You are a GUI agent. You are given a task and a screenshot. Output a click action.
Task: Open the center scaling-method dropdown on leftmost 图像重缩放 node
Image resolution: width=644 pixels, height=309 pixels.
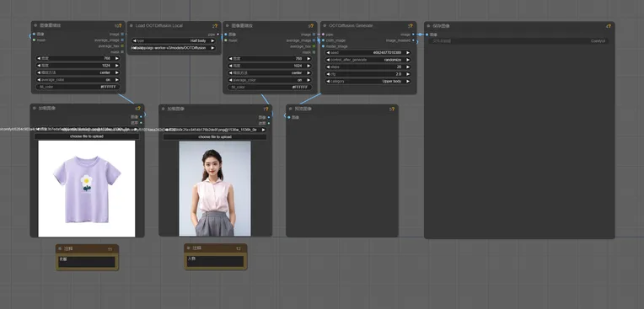coord(78,72)
